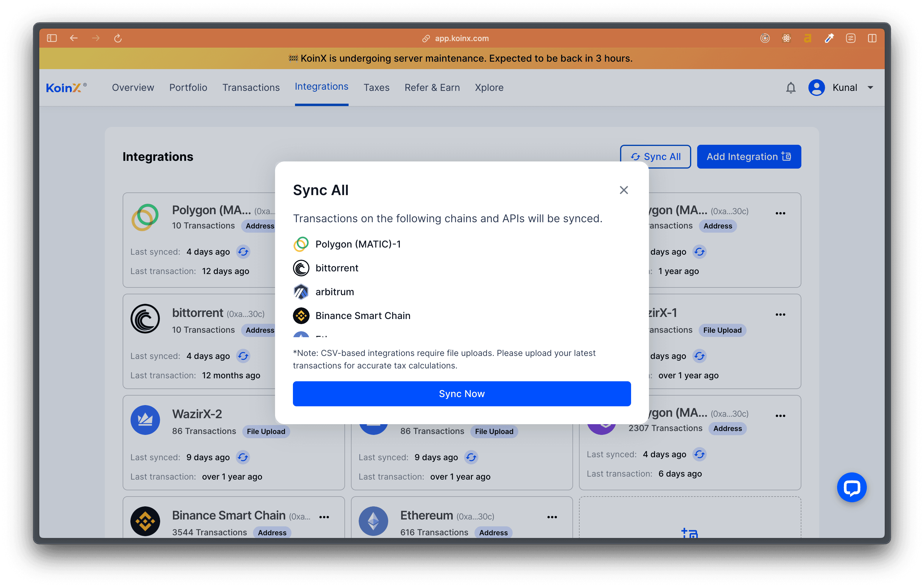The image size is (924, 588).
Task: Click the Kunal profile avatar
Action: point(817,88)
